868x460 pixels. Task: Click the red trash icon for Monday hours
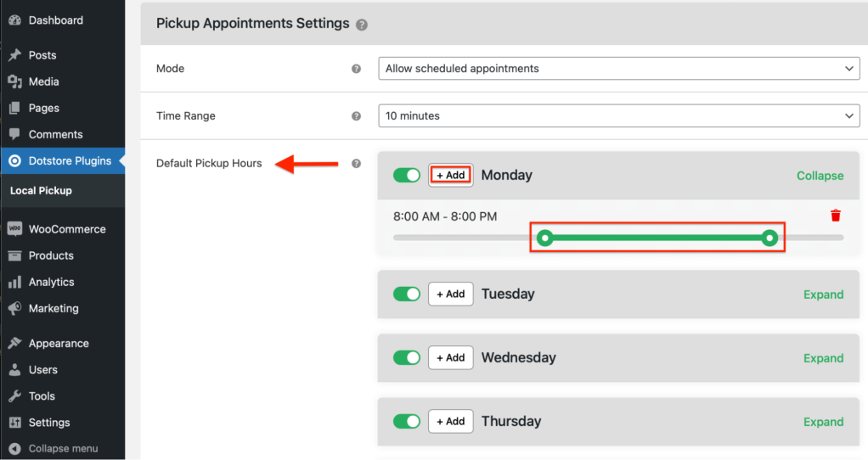836,216
